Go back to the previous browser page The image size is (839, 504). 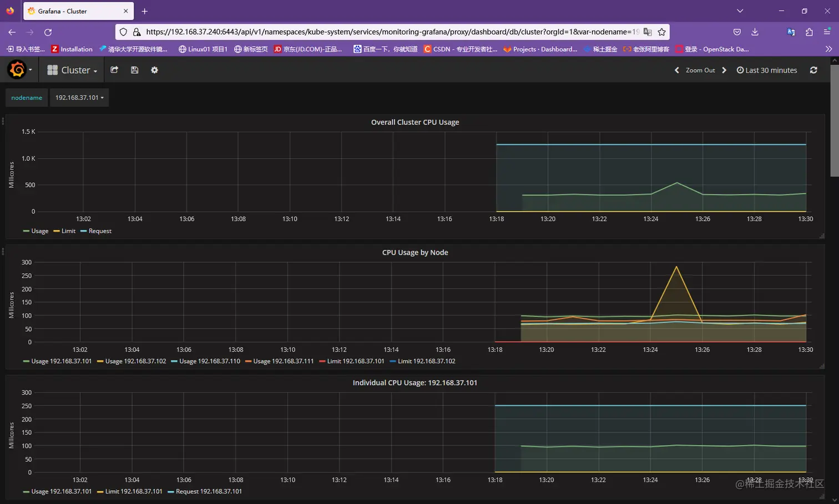point(12,32)
